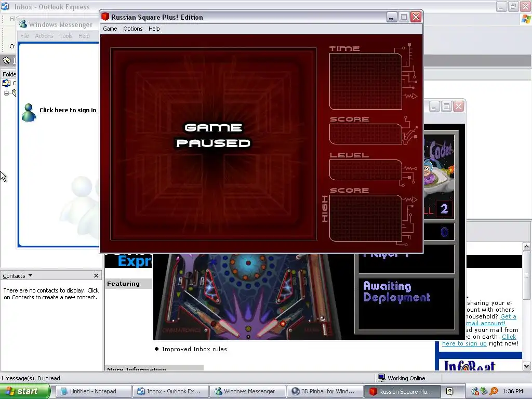Viewport: 532px width, 399px height.
Task: Open the Options menu in Russian Square
Action: coord(132,29)
